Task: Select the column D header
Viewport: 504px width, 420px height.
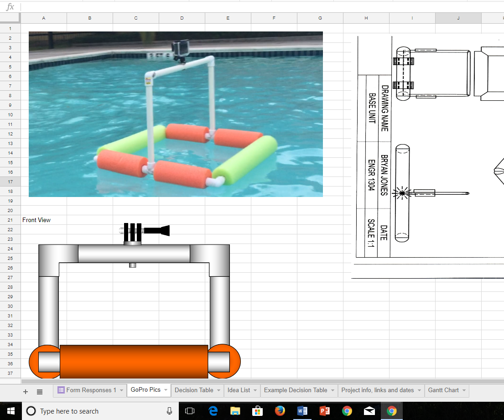Action: point(182,18)
